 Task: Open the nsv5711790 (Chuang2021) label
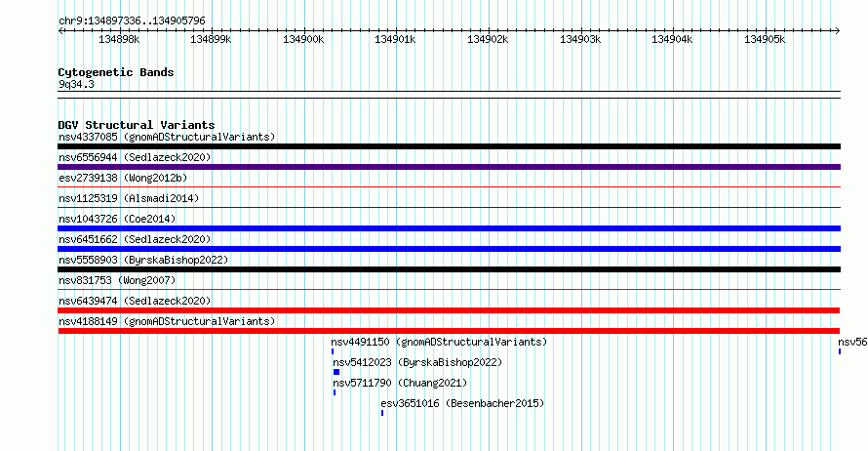click(x=400, y=383)
